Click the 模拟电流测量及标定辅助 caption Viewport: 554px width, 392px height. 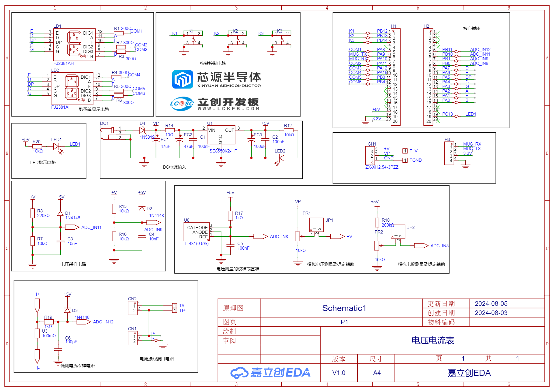(x=422, y=264)
